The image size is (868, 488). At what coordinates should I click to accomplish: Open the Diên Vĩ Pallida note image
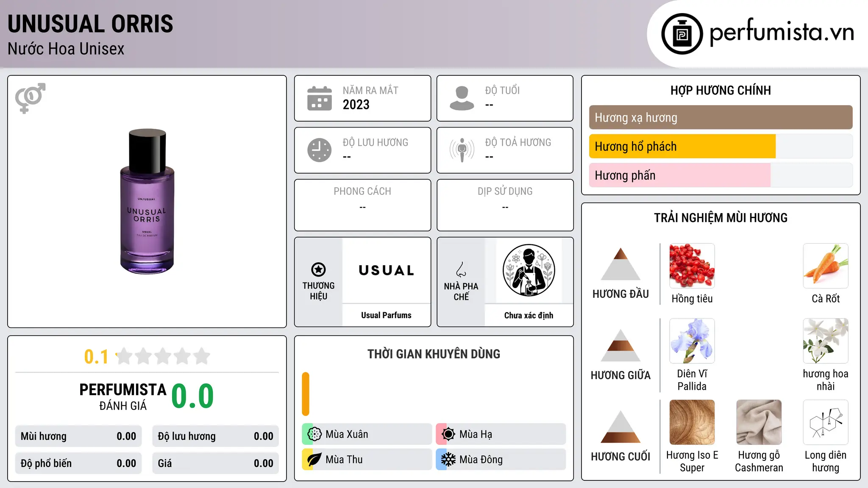pos(692,341)
